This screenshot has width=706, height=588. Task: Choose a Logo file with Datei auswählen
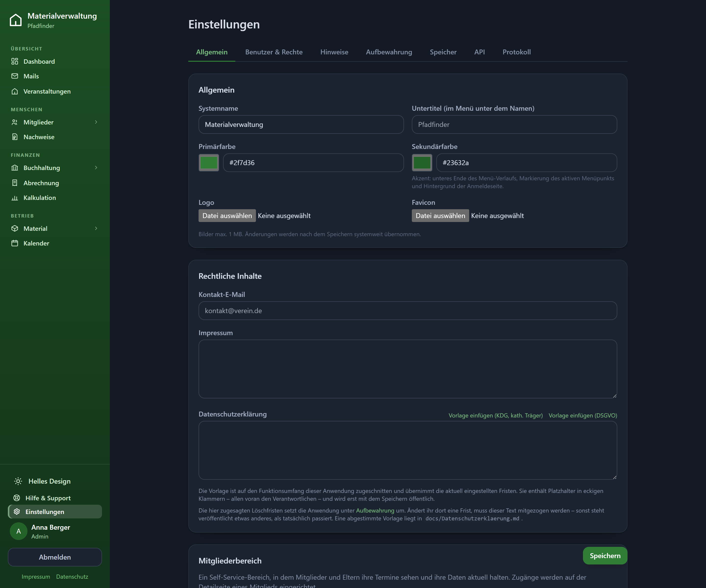(x=227, y=216)
